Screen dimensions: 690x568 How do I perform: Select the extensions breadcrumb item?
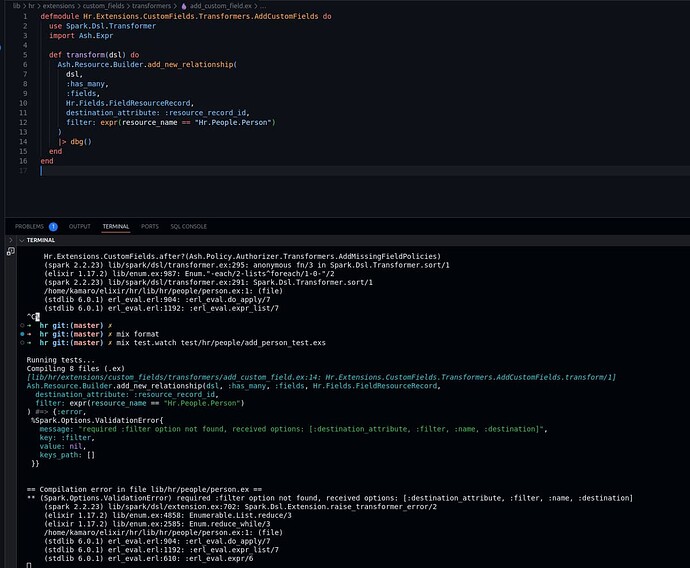tap(59, 6)
